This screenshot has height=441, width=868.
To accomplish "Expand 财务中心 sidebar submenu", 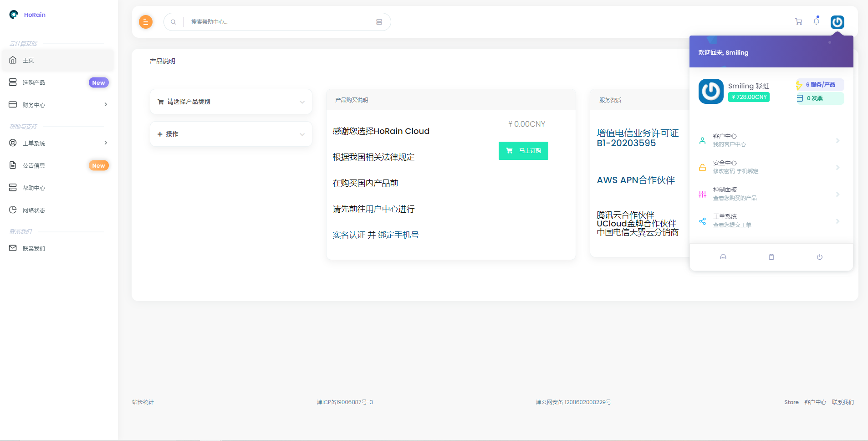I will [57, 105].
